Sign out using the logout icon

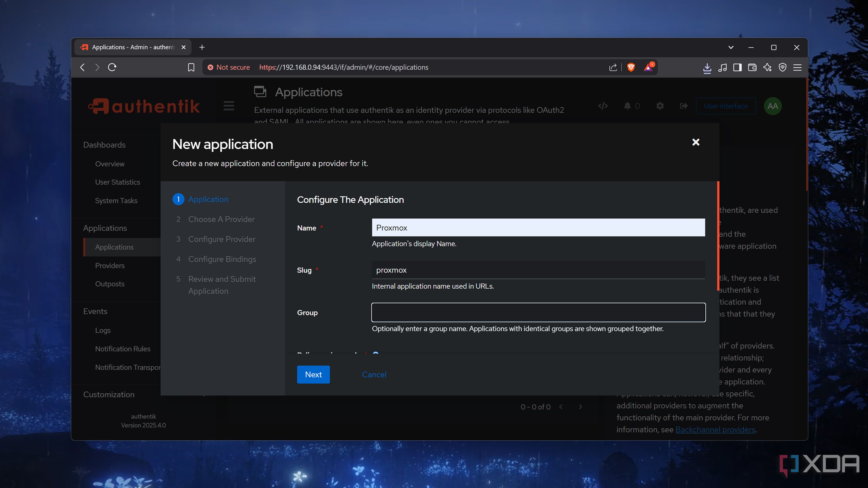[x=683, y=106]
